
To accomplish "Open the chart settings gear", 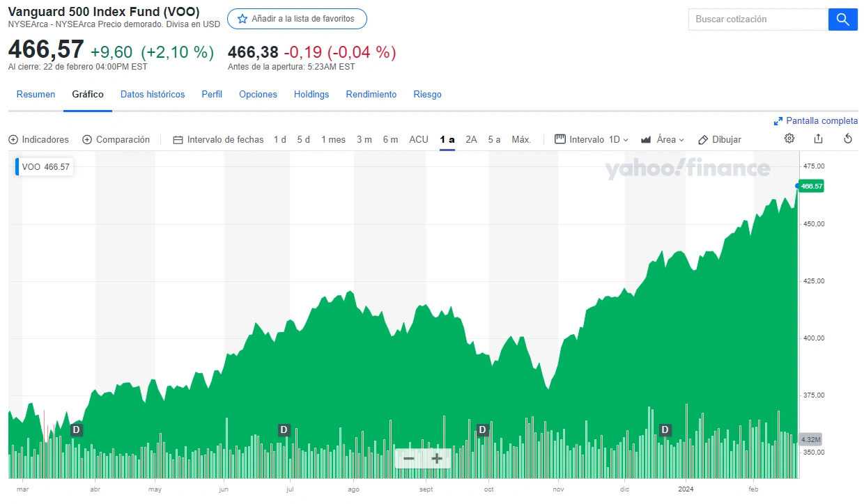I will pos(789,139).
